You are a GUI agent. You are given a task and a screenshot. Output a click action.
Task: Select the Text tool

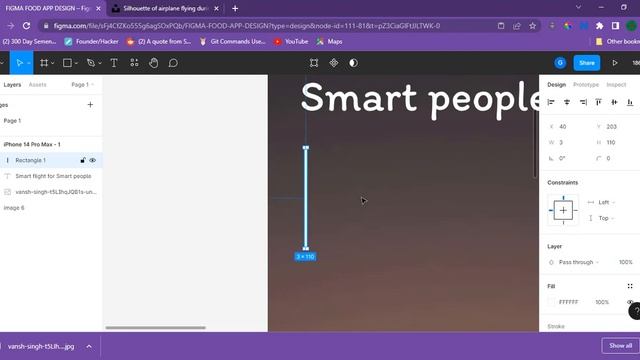(x=114, y=63)
